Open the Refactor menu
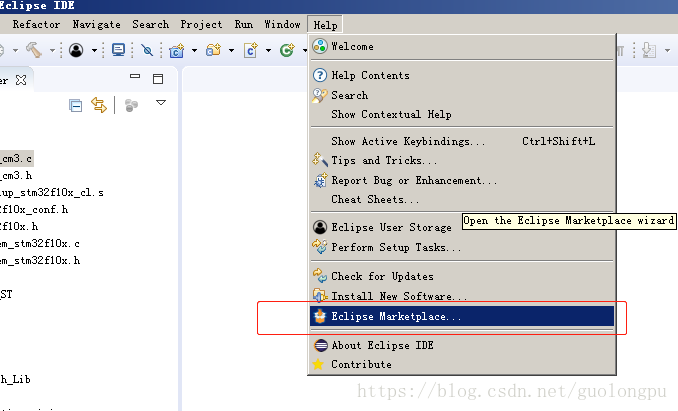 coord(36,24)
